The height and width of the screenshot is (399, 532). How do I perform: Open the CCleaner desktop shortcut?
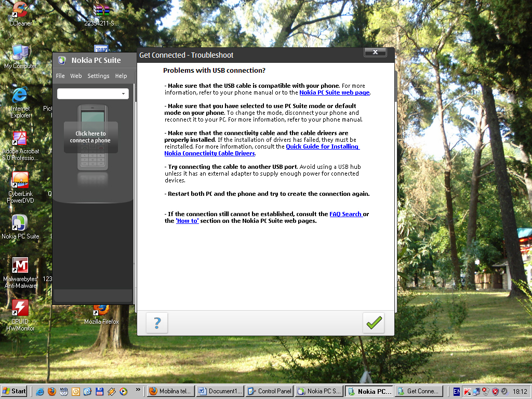[20, 14]
